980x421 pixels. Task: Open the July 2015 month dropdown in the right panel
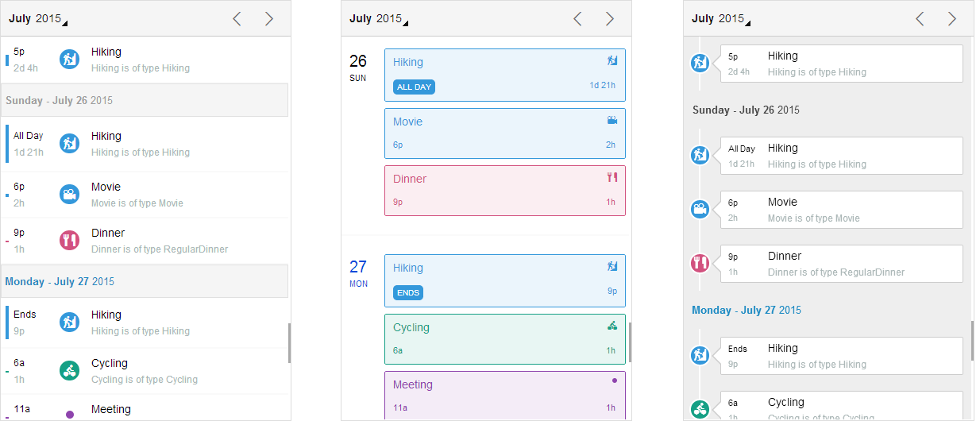click(x=721, y=18)
